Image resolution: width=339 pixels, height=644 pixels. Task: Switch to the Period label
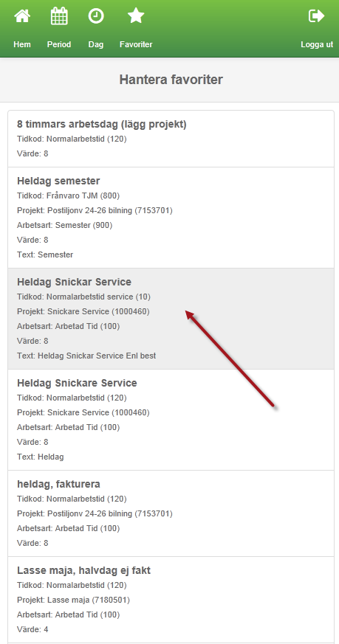click(x=59, y=44)
